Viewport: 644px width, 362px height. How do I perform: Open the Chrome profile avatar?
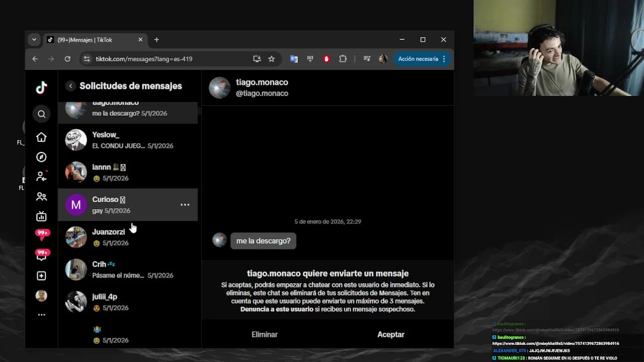[383, 59]
